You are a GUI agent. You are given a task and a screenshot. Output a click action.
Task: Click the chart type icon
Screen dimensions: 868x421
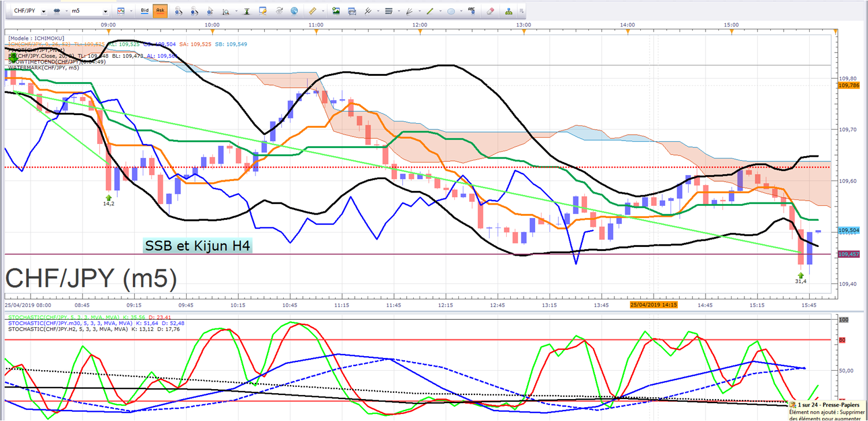tap(120, 11)
